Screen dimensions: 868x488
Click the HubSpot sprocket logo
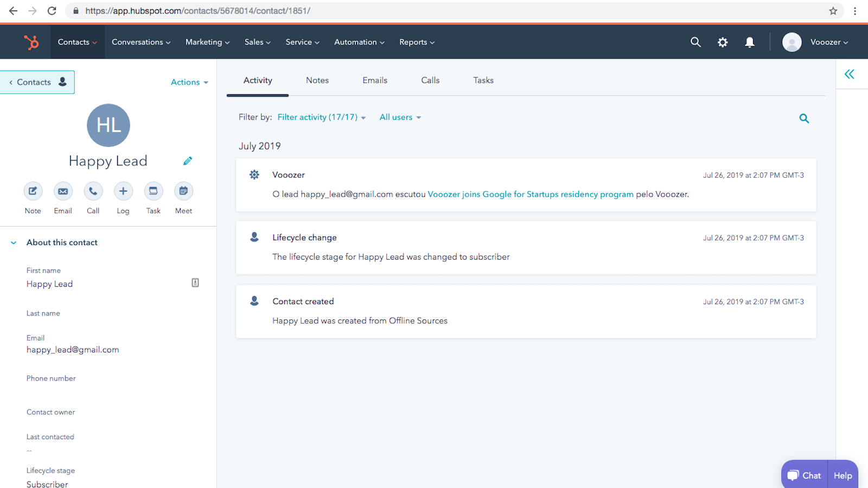pos(31,42)
